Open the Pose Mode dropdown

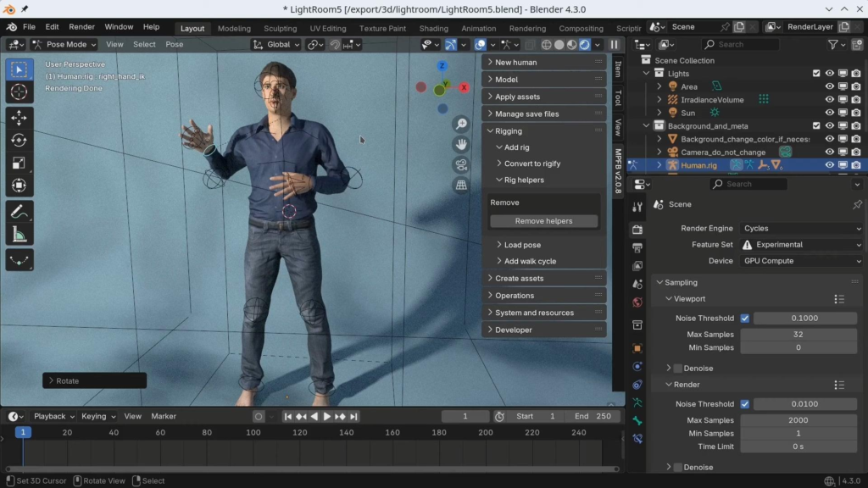pos(65,44)
